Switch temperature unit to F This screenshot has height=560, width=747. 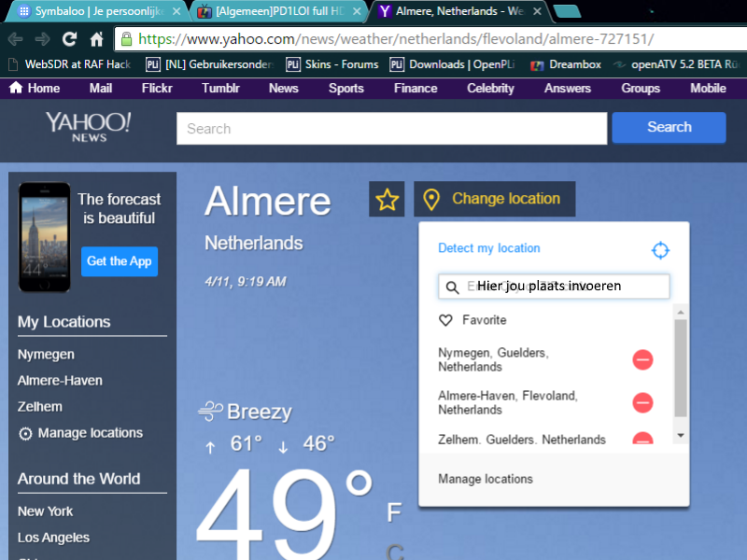point(394,512)
